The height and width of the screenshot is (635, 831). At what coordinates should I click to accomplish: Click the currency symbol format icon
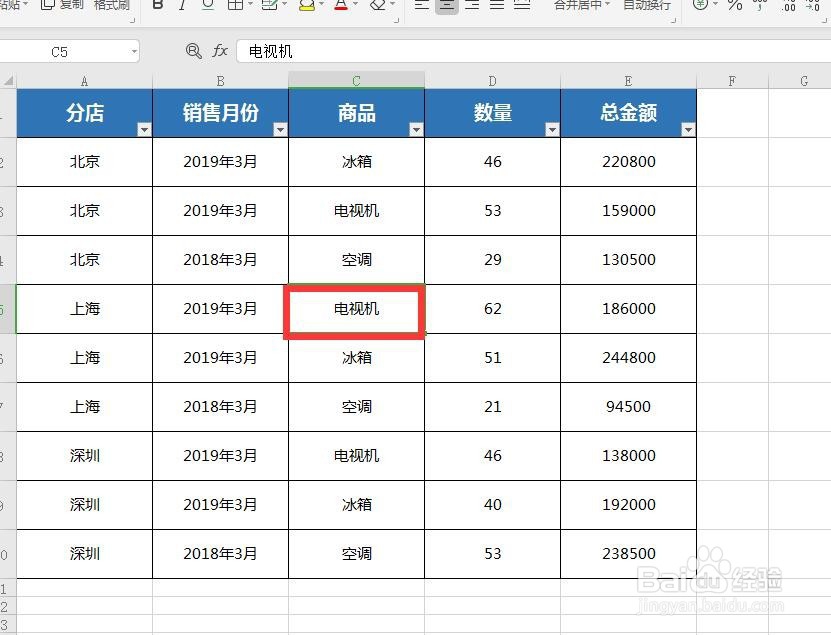click(x=700, y=5)
